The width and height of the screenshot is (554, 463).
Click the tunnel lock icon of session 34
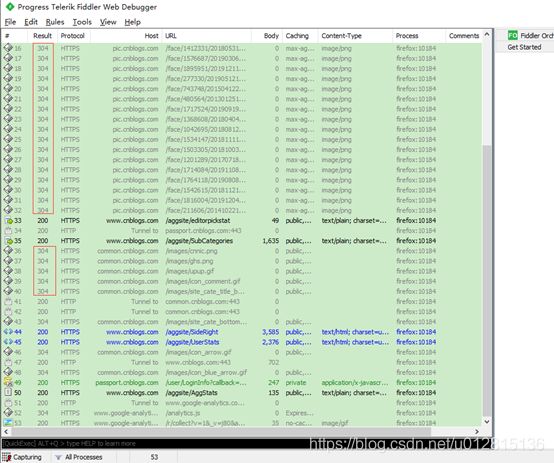[8, 230]
